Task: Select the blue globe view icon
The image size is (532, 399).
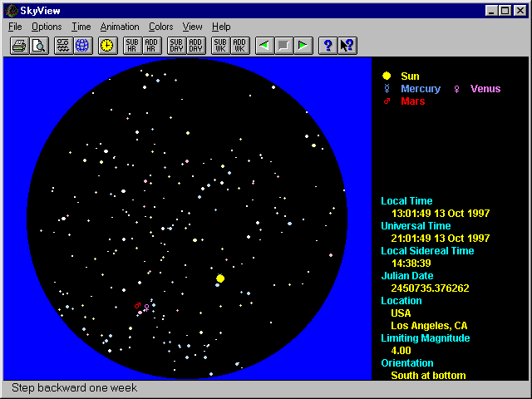Action: (82, 46)
